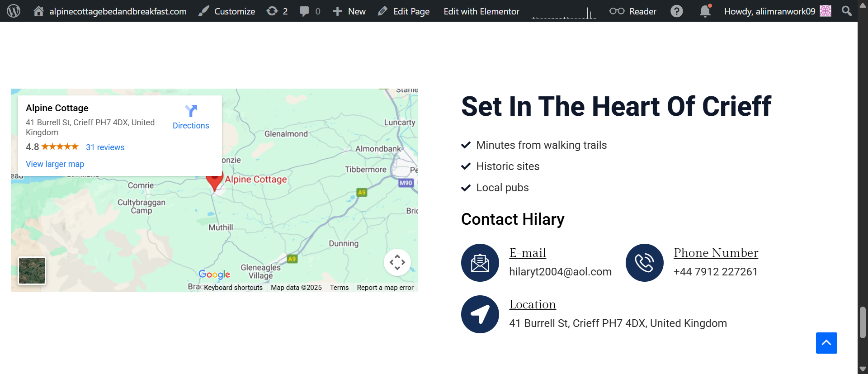
Task: Open the notifications bell icon
Action: (705, 11)
